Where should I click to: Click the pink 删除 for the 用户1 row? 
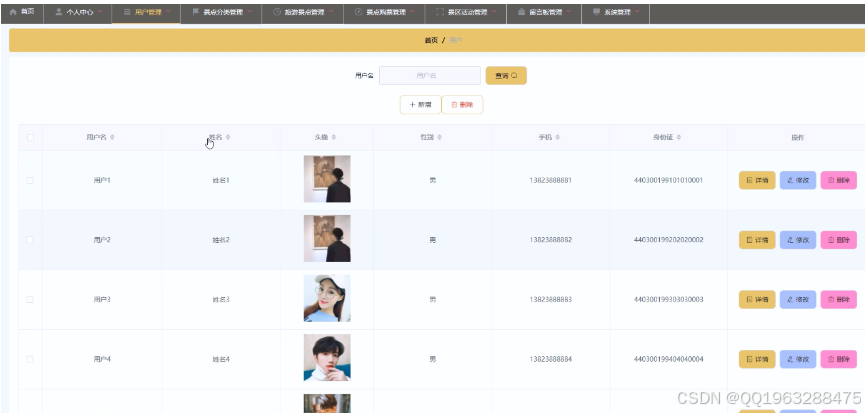839,180
